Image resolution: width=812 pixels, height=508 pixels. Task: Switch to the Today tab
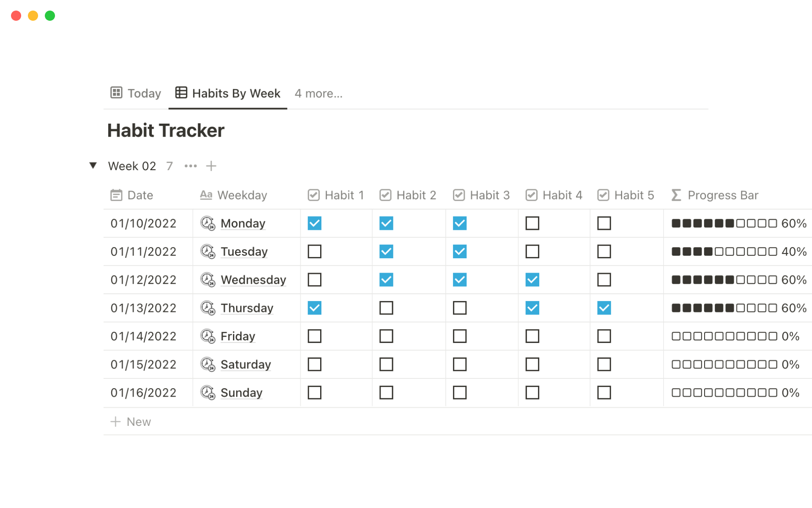144,93
